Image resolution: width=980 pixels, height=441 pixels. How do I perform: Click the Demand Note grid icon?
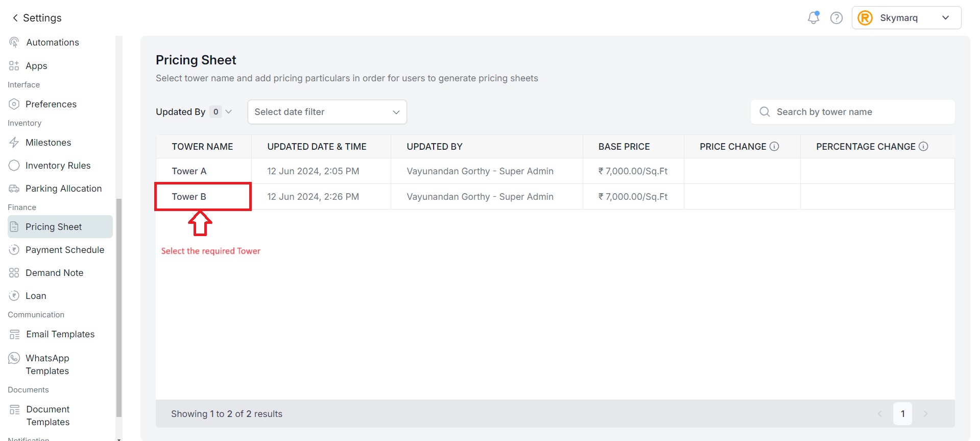14,273
